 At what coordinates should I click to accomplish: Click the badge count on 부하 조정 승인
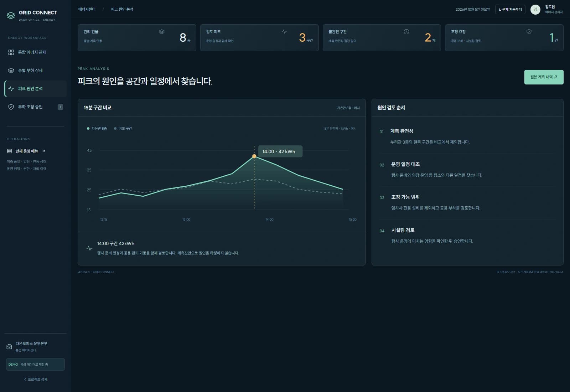coord(60,107)
